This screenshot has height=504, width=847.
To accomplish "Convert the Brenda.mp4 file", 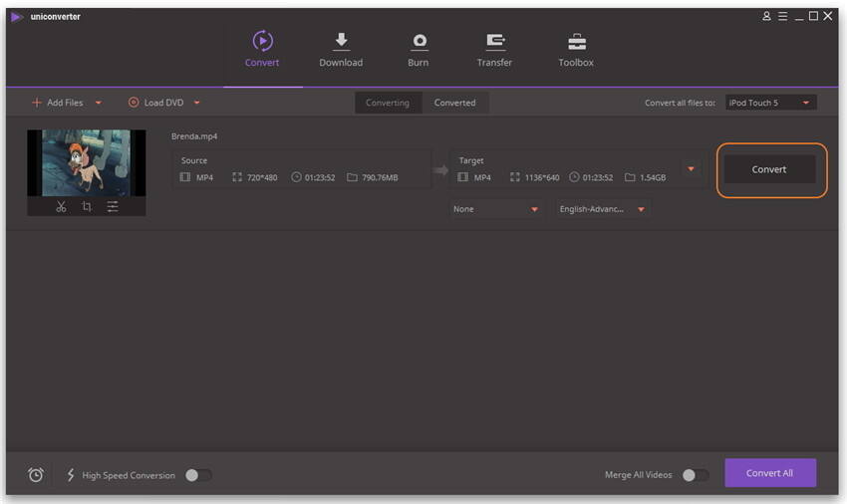I will 769,169.
